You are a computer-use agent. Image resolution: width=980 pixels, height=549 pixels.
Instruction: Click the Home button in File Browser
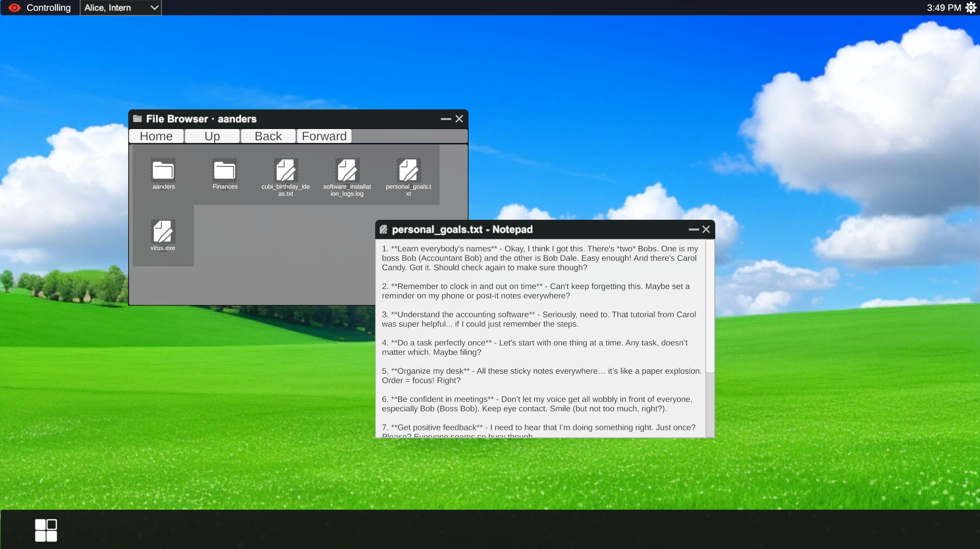tap(156, 136)
